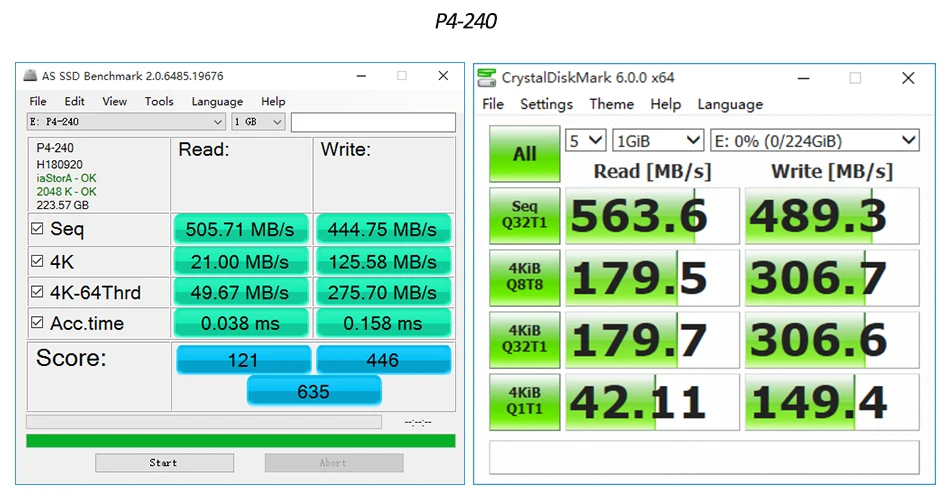Open View menu in AS SSD Benchmark
Viewport: 950px width, 500px height.
(115, 101)
